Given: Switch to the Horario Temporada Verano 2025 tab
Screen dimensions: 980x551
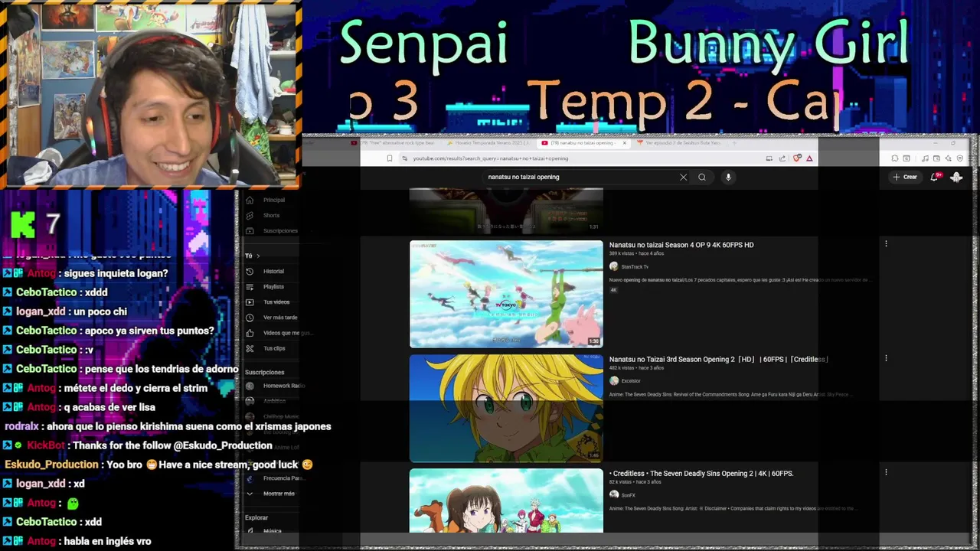Looking at the screenshot, I should (x=488, y=142).
